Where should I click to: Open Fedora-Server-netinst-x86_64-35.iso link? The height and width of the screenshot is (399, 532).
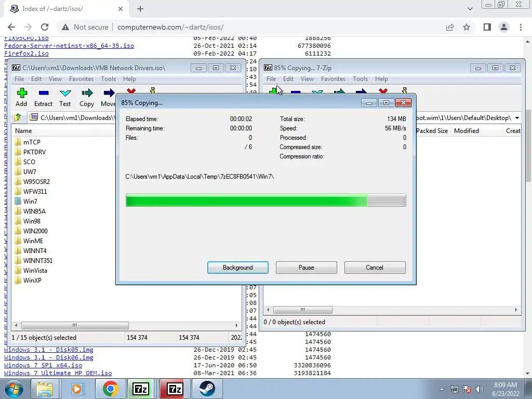click(x=69, y=46)
